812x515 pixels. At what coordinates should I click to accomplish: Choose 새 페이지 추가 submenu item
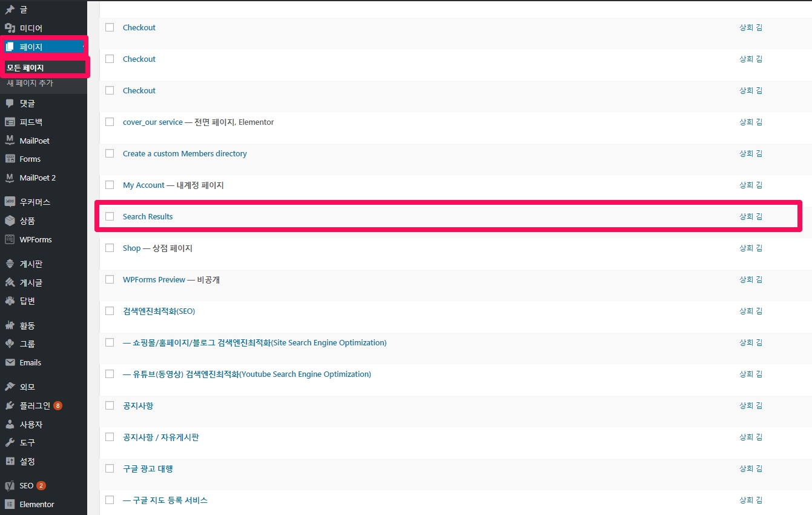30,83
